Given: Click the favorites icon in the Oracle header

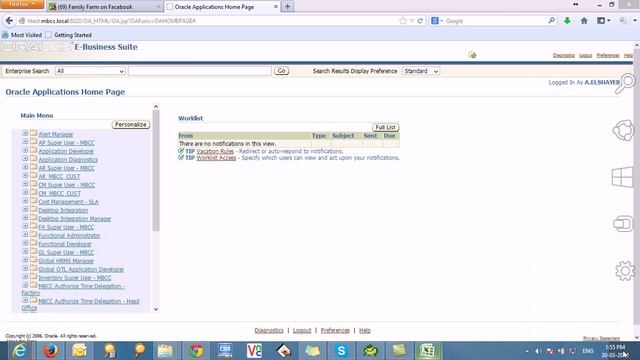Looking at the screenshot, I should [473, 55].
